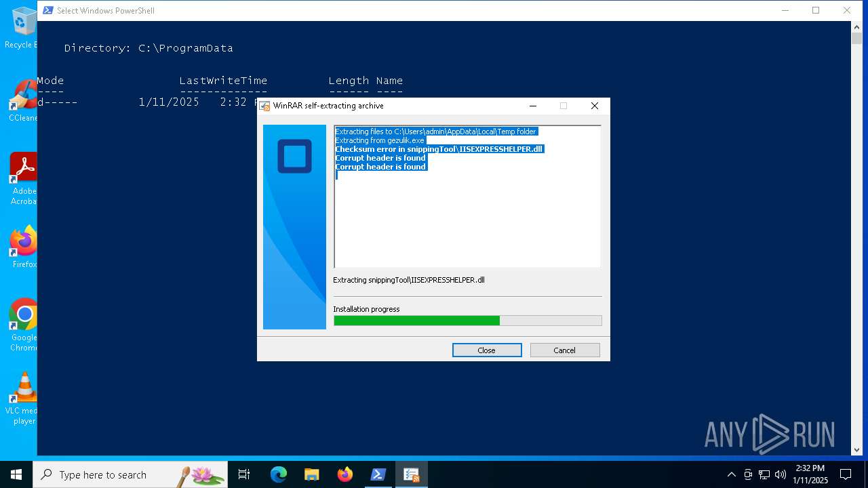Select the 'Checksum error in snippingTool\IISEXPRESSHELPER.dll' line
The width and height of the screenshot is (868, 488).
439,149
